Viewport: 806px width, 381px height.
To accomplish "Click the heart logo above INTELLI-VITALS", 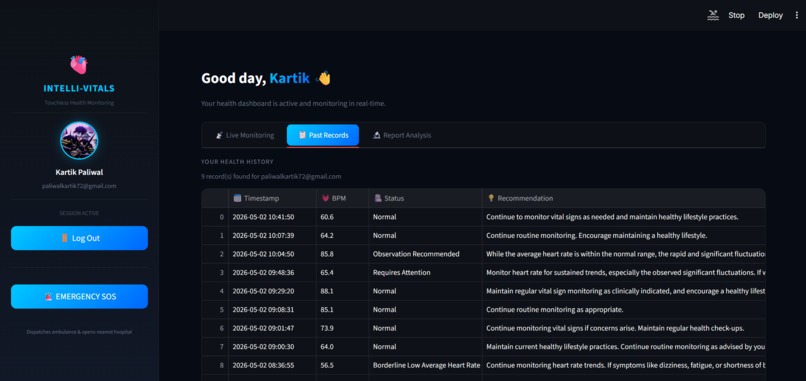I will tap(79, 65).
